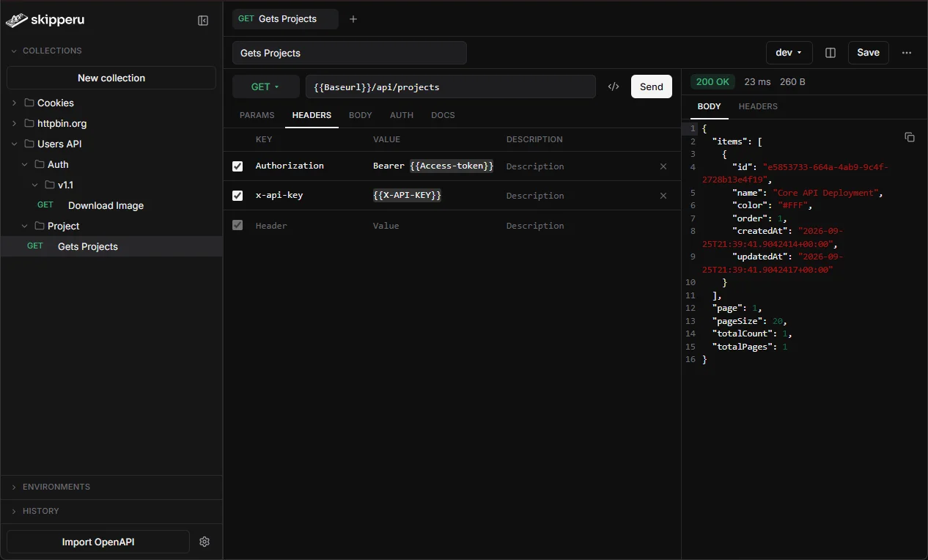Viewport: 928px width, 560px height.
Task: Click the x-api-key key cell
Action: click(279, 195)
